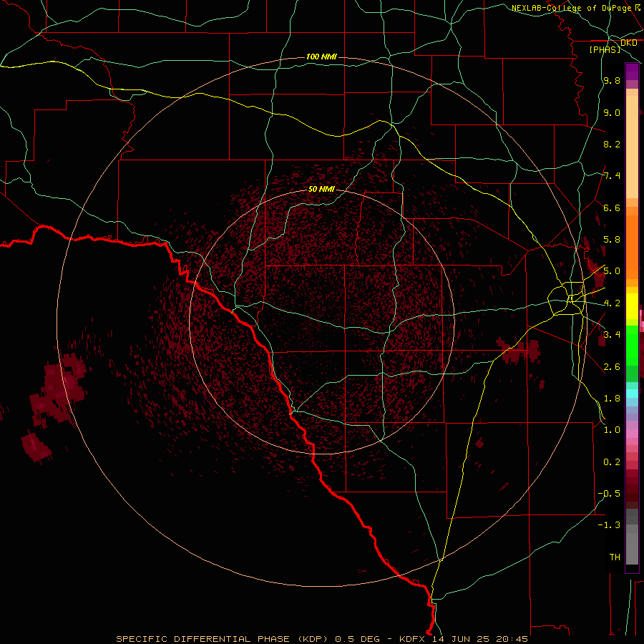This screenshot has height=644, width=644.
Task: Click the DKD label above the color scale
Action: pyautogui.click(x=628, y=43)
